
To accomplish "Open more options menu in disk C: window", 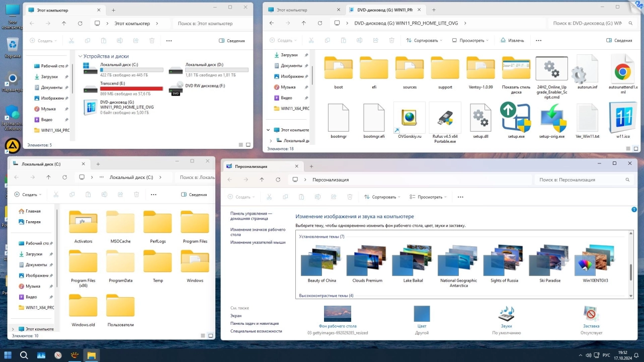I will (x=153, y=195).
